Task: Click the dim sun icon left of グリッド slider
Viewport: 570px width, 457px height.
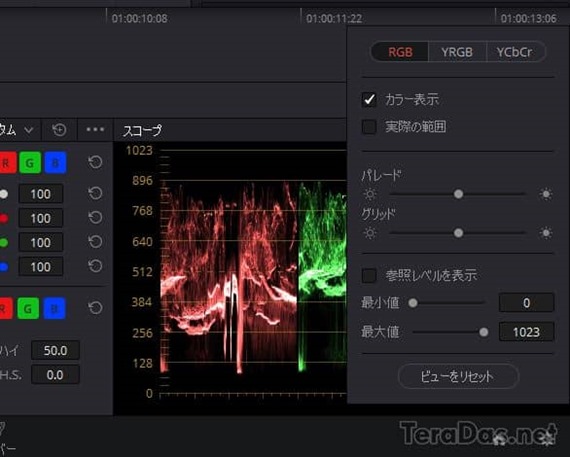Action: (x=370, y=233)
